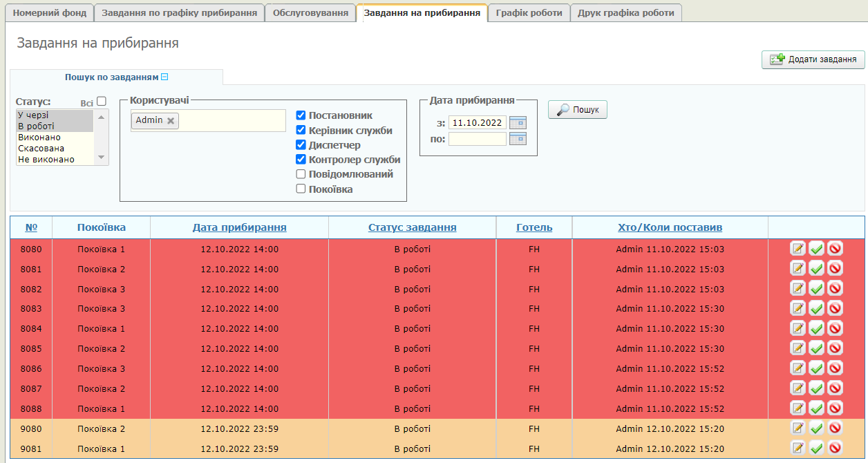This screenshot has width=868, height=463.
Task: Click red cancel icon for task 9081
Action: (835, 448)
